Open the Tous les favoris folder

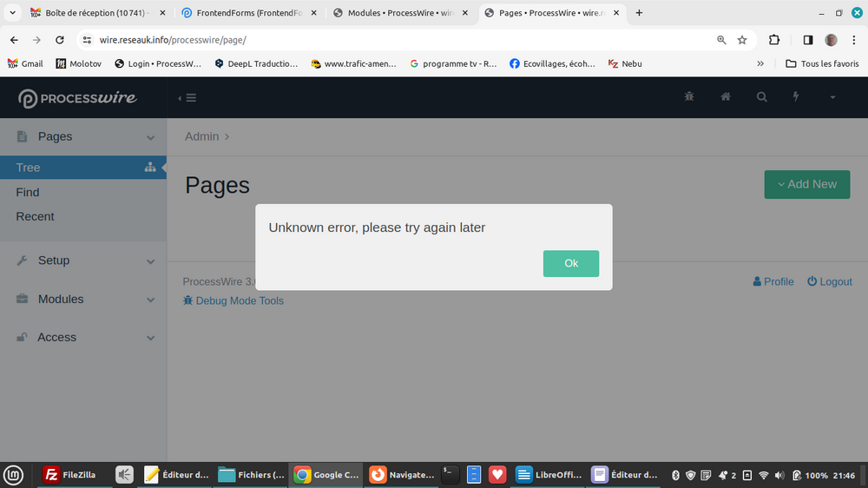pyautogui.click(x=823, y=63)
